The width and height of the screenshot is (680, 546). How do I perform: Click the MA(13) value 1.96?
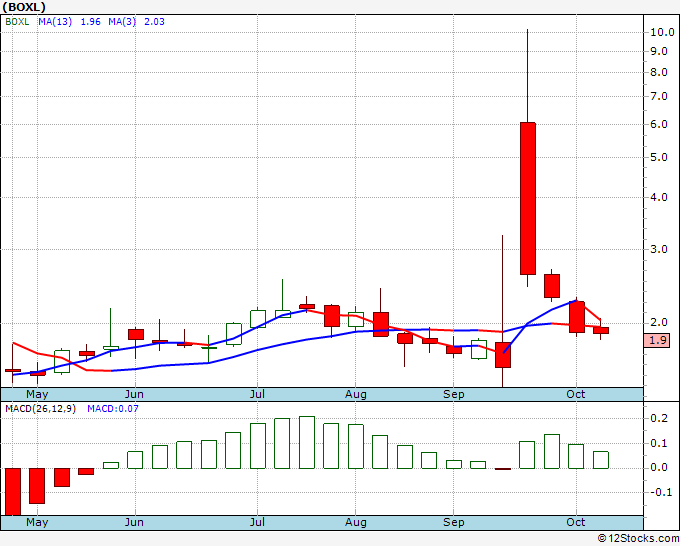pyautogui.click(x=91, y=22)
